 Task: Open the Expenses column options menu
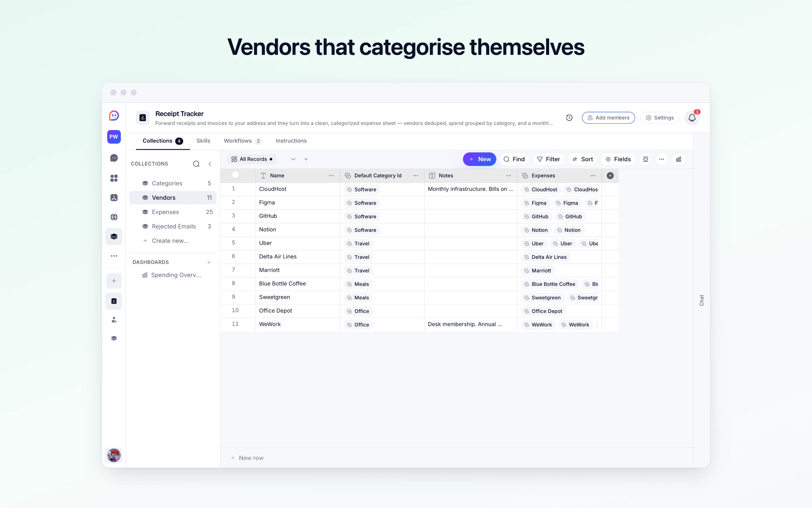click(x=593, y=175)
